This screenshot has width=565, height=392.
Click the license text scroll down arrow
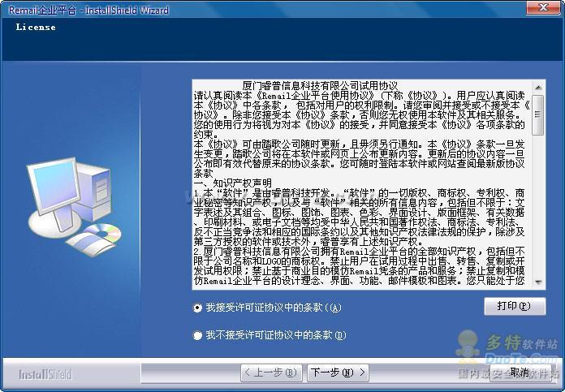coord(538,282)
